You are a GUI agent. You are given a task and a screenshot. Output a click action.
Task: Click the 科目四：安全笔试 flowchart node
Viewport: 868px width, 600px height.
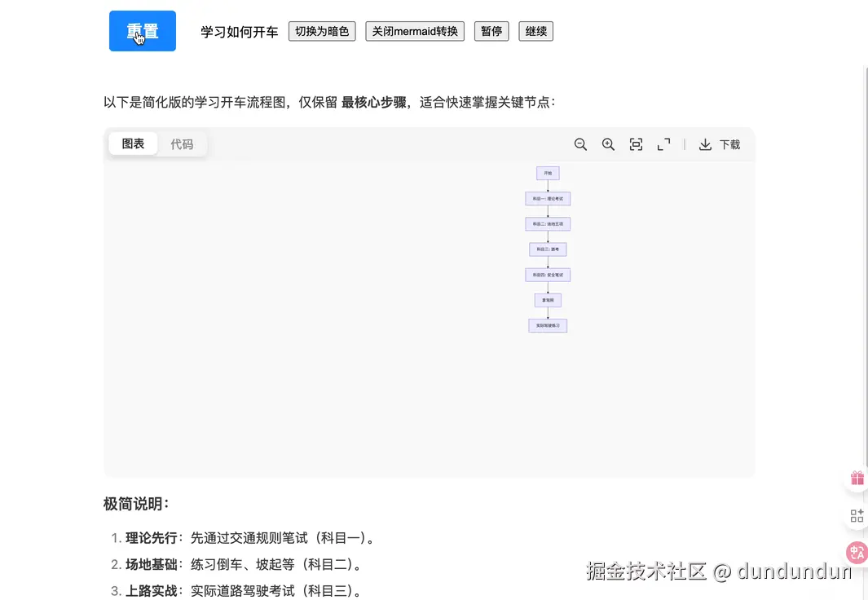[x=548, y=275]
